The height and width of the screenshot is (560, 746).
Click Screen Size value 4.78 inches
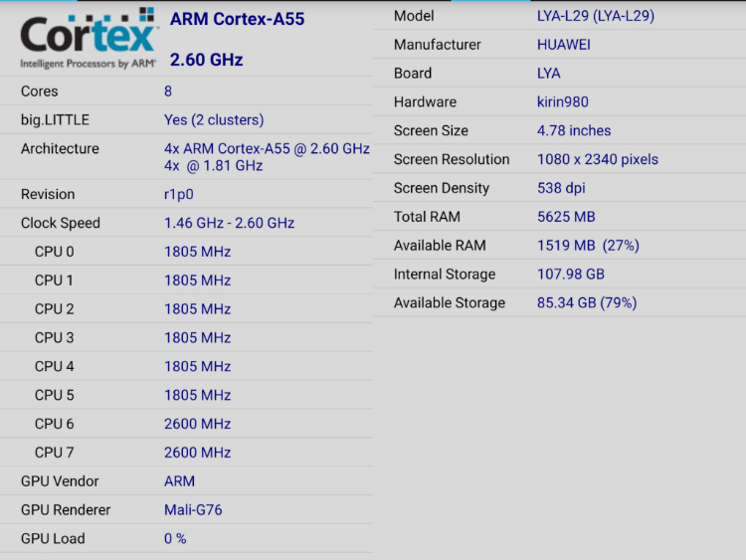click(x=574, y=130)
